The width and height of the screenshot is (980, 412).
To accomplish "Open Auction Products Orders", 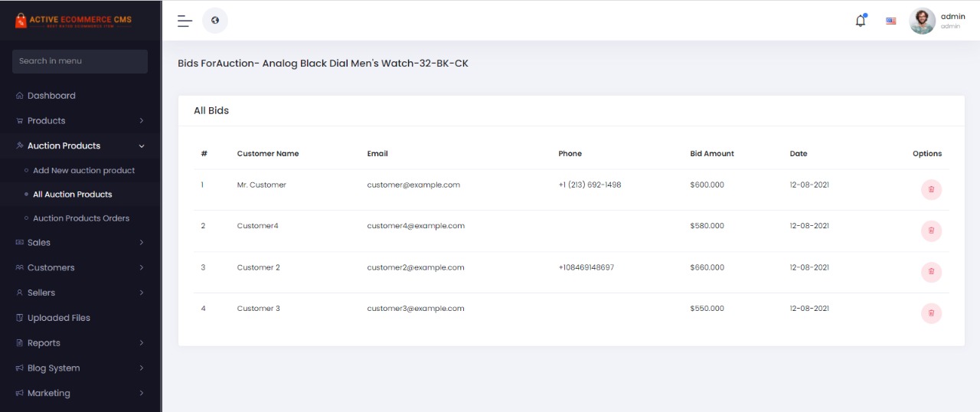I will [81, 218].
